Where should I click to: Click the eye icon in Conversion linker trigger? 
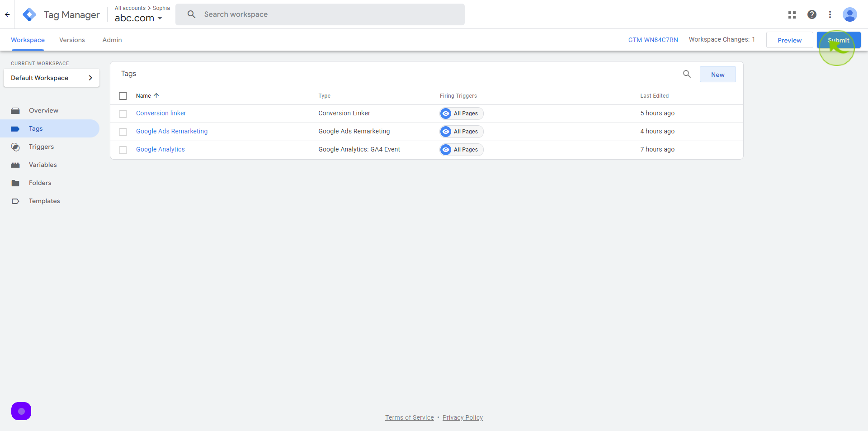click(x=446, y=114)
